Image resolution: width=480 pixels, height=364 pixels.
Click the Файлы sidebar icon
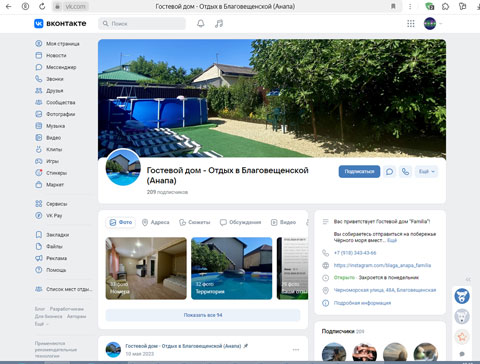pos(39,246)
